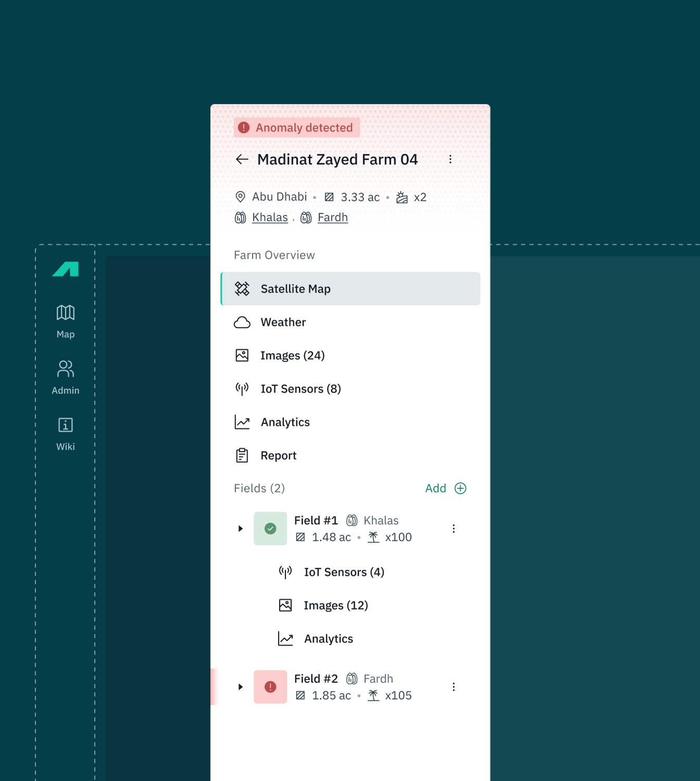Click the Admin users icon
Viewport: 700px width, 781px height.
tap(65, 369)
